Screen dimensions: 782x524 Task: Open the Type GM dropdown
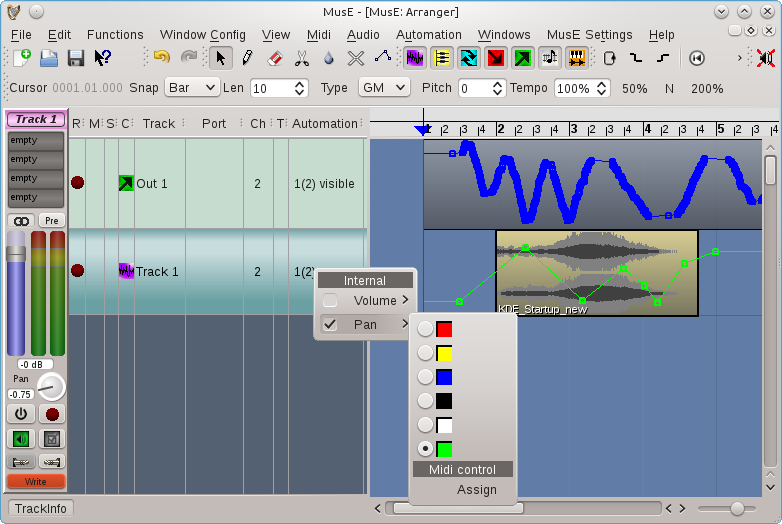coord(384,88)
